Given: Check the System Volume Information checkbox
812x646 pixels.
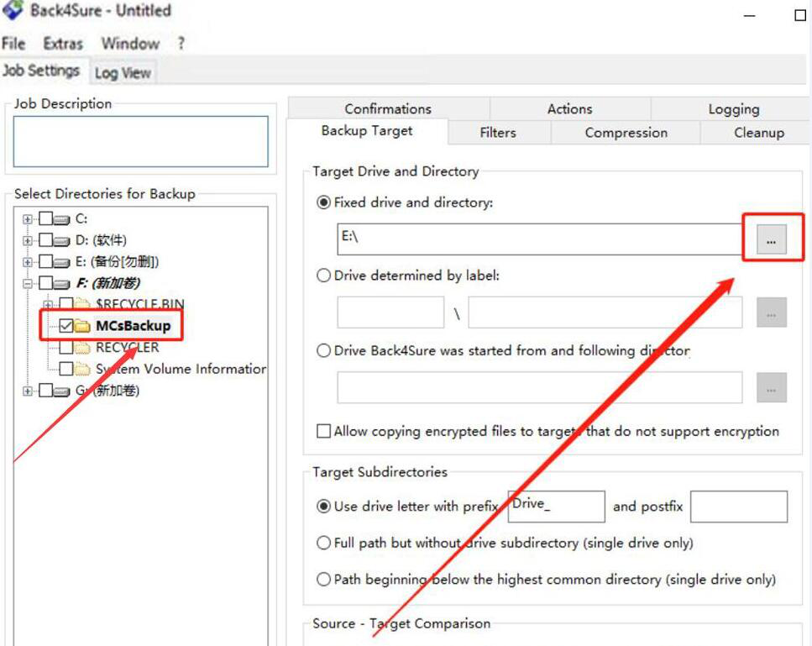Looking at the screenshot, I should pyautogui.click(x=65, y=368).
